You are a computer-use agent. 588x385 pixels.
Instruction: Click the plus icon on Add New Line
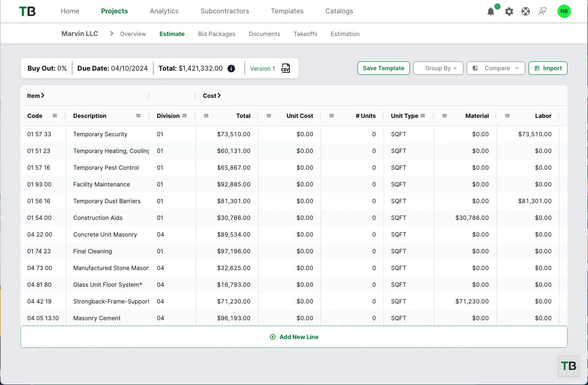point(273,337)
